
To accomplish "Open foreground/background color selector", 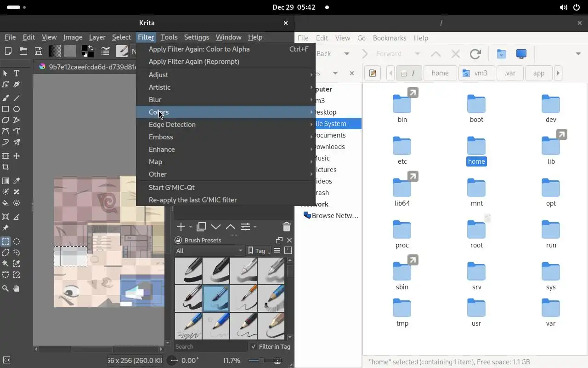I will tap(88, 51).
